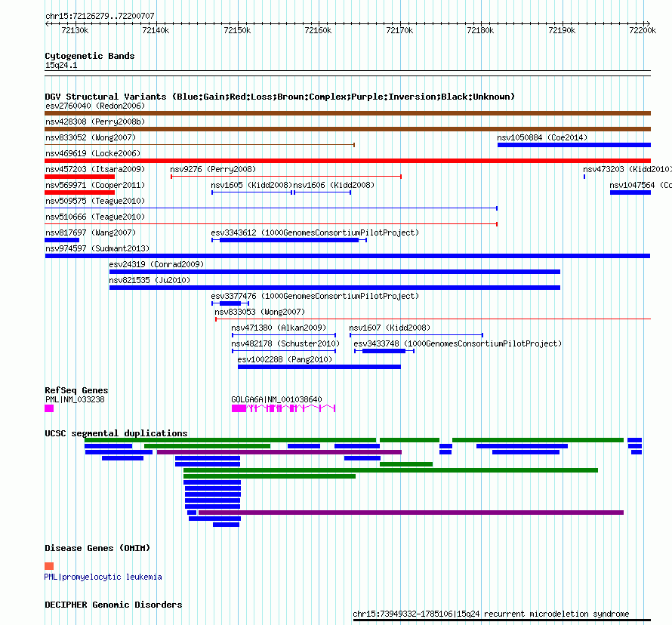This screenshot has height=625, width=672.
Task: Click the DECIPHER Genomic Disorders track title
Action: click(x=113, y=605)
